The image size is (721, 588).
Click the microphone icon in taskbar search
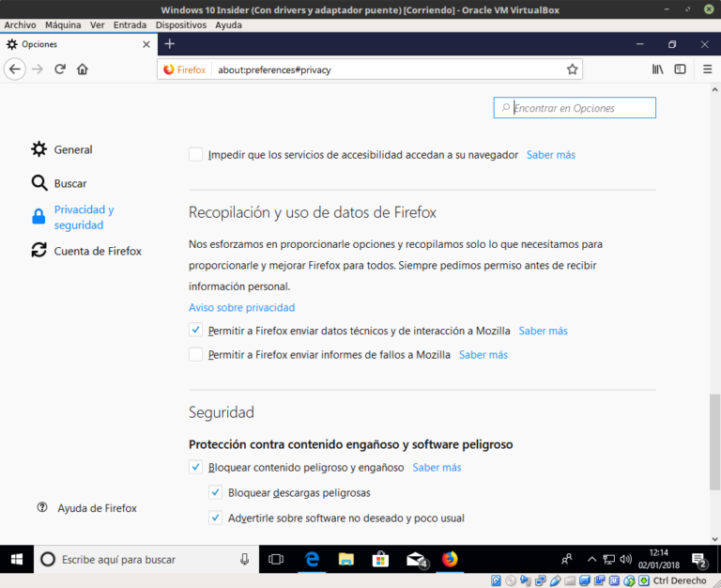[245, 560]
